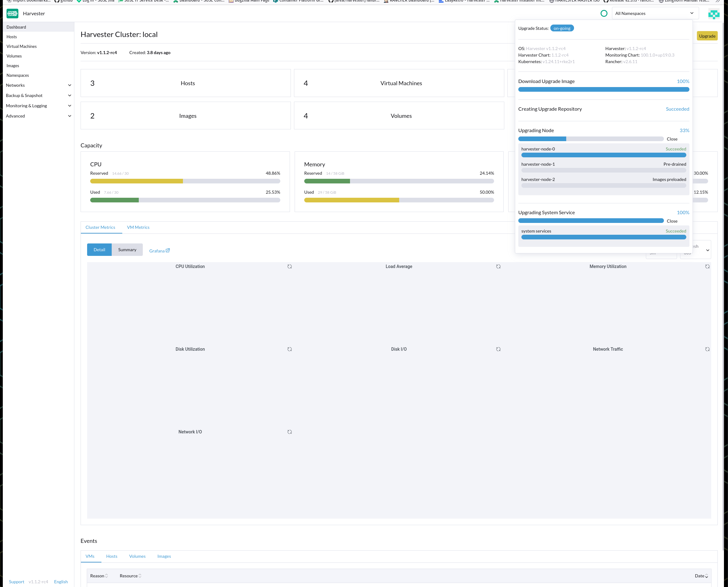Open Grafana via the external link icon

(x=167, y=250)
